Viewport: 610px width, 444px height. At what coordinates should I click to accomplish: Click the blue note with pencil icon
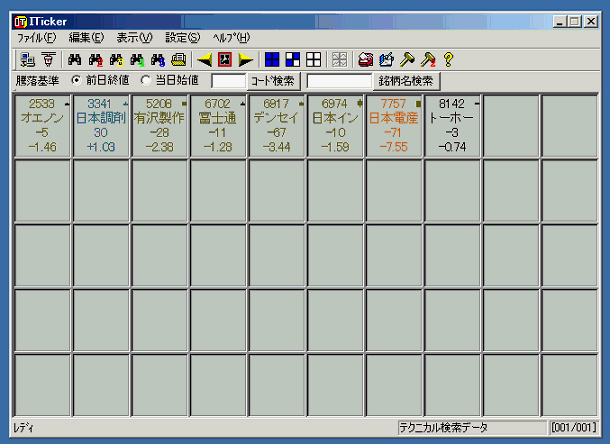(386, 60)
